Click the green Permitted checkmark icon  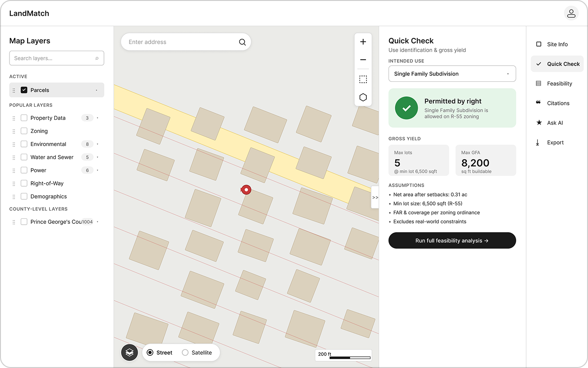406,108
